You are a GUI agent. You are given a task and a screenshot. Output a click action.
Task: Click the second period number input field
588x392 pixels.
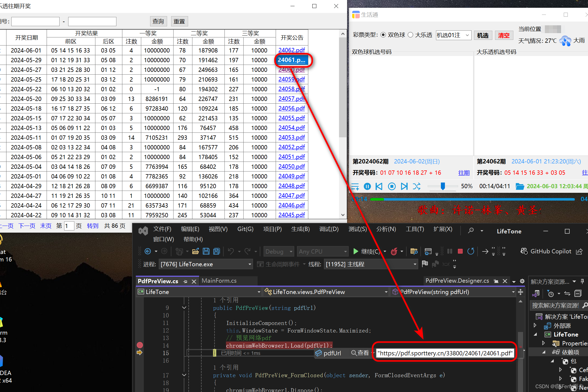tap(92, 21)
